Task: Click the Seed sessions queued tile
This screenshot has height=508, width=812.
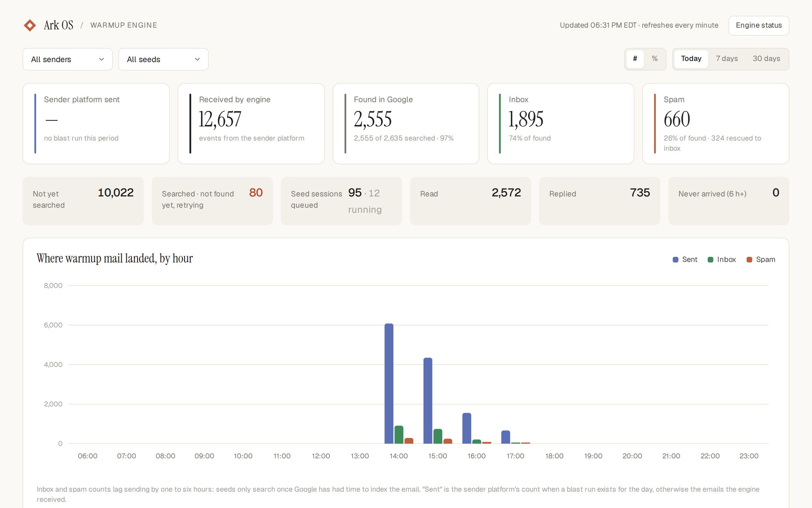Action: click(341, 201)
